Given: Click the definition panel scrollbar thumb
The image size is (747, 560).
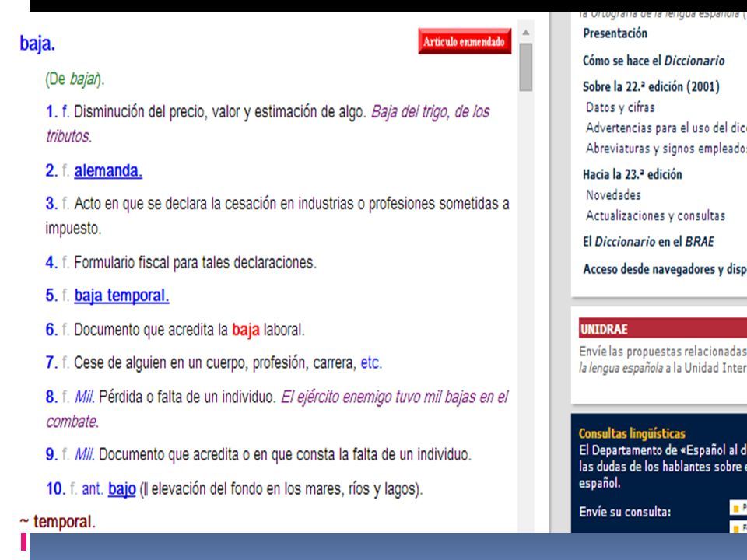Looking at the screenshot, I should 526,67.
